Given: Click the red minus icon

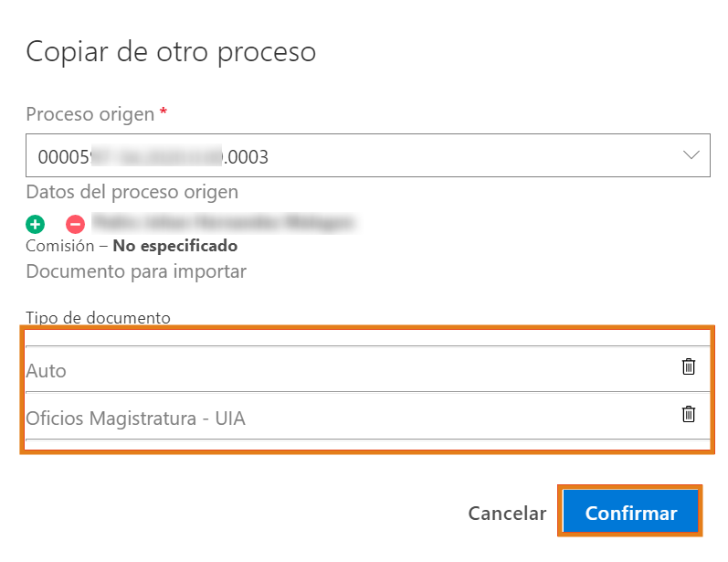Looking at the screenshot, I should click(x=75, y=223).
